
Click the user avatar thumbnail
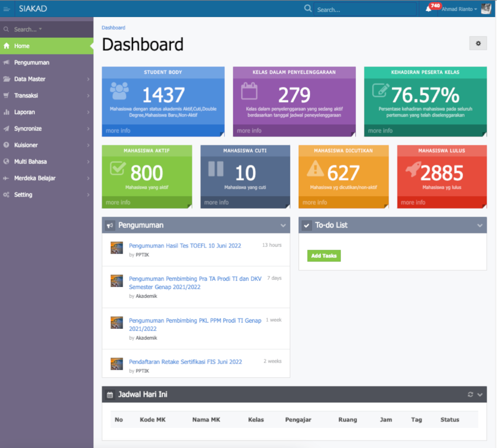click(486, 9)
